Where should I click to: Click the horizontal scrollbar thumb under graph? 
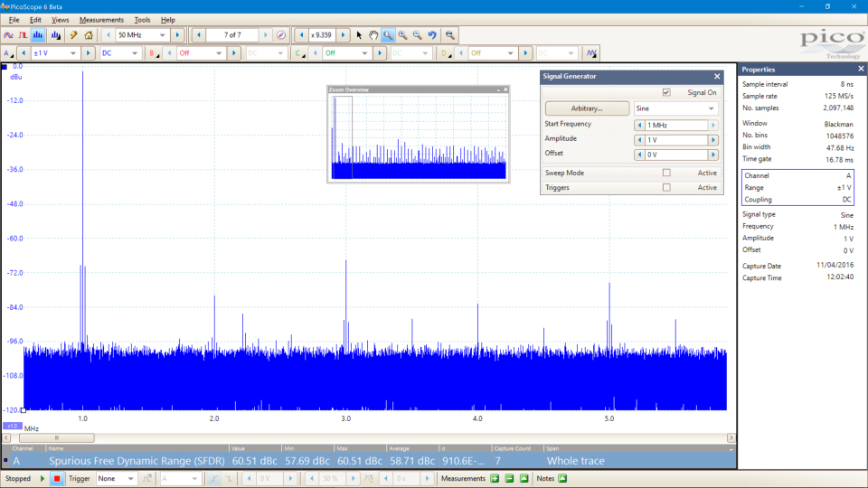tap(56, 437)
